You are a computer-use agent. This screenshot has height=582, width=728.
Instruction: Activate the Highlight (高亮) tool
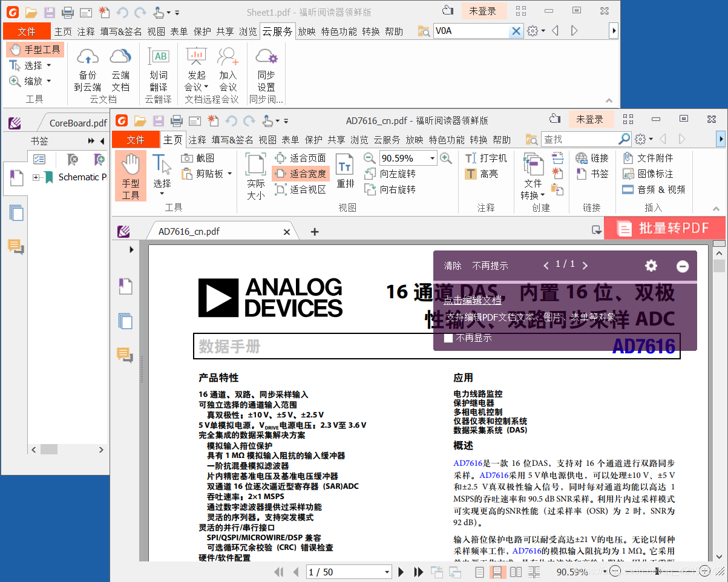pyautogui.click(x=482, y=174)
